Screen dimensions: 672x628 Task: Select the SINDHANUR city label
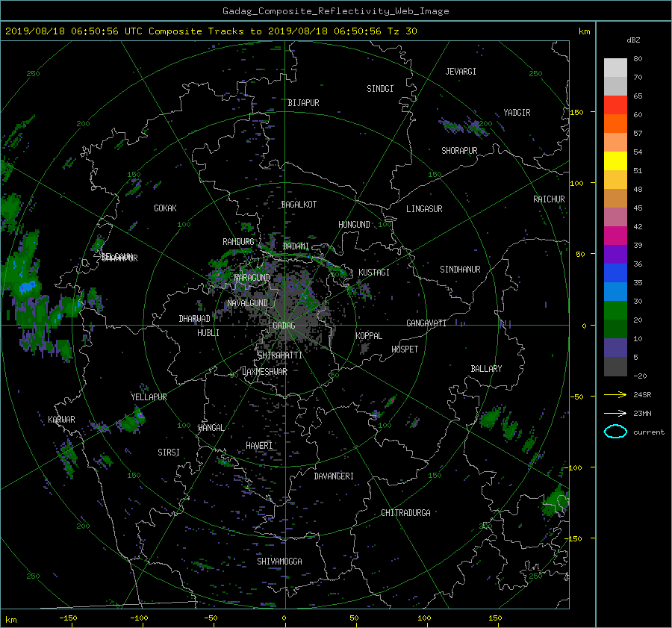pos(460,270)
